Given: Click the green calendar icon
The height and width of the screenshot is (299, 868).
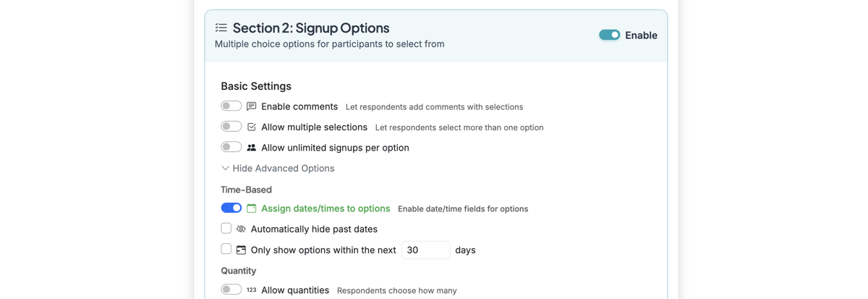Looking at the screenshot, I should [252, 209].
